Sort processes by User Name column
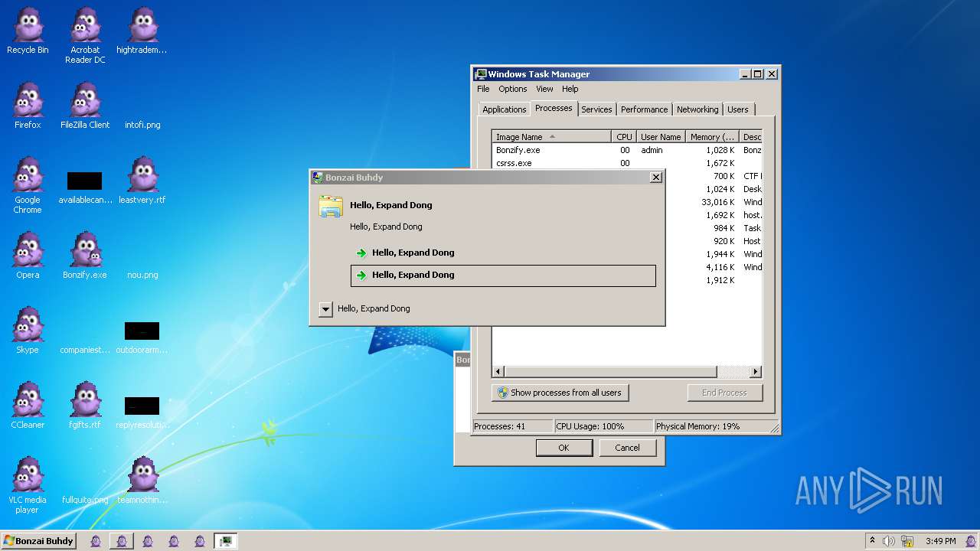 point(661,137)
